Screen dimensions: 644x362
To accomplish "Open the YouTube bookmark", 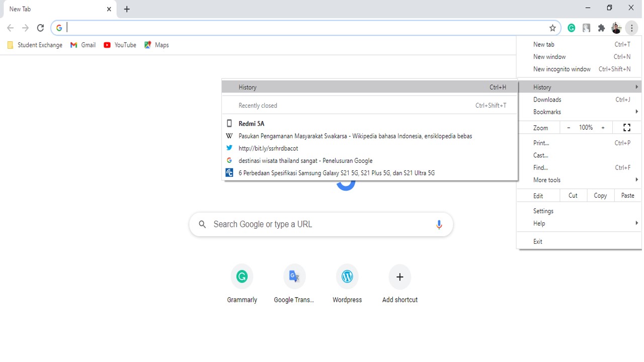I will 120,45.
